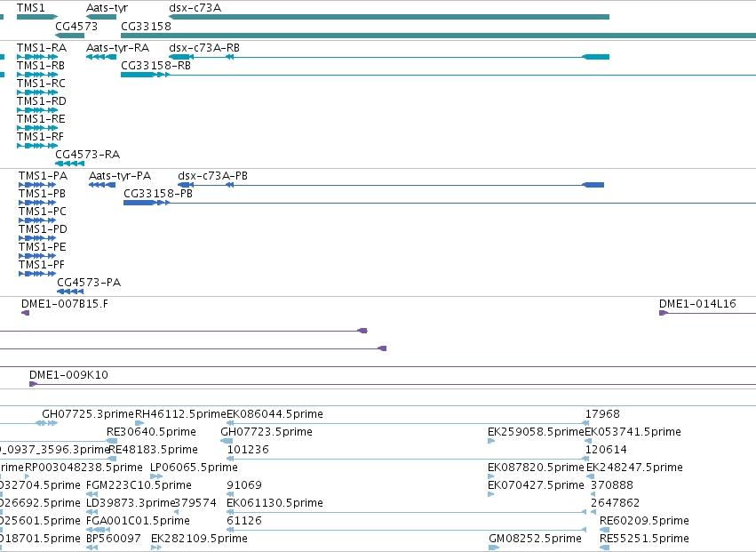
Task: Select protein CG4573-PA
Action: (x=70, y=292)
